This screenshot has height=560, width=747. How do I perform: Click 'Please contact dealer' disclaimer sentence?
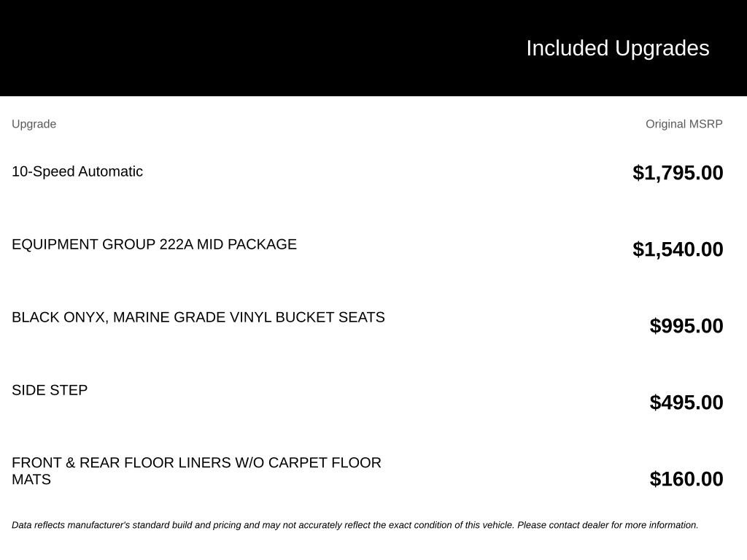608,525
